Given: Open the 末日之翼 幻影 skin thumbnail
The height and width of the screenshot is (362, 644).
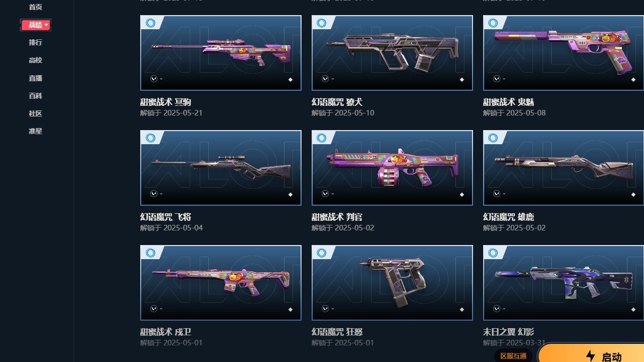Looking at the screenshot, I should click(x=563, y=283).
